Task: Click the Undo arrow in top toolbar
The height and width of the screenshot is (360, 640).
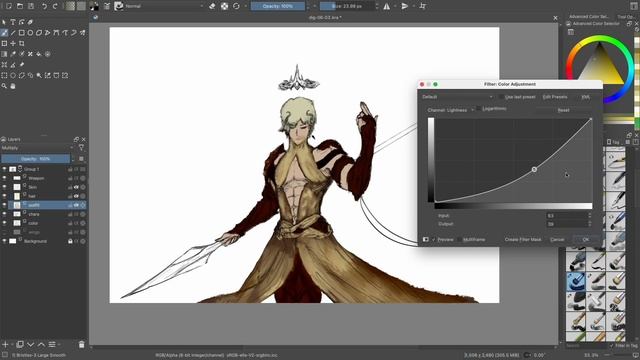Action: click(x=44, y=6)
